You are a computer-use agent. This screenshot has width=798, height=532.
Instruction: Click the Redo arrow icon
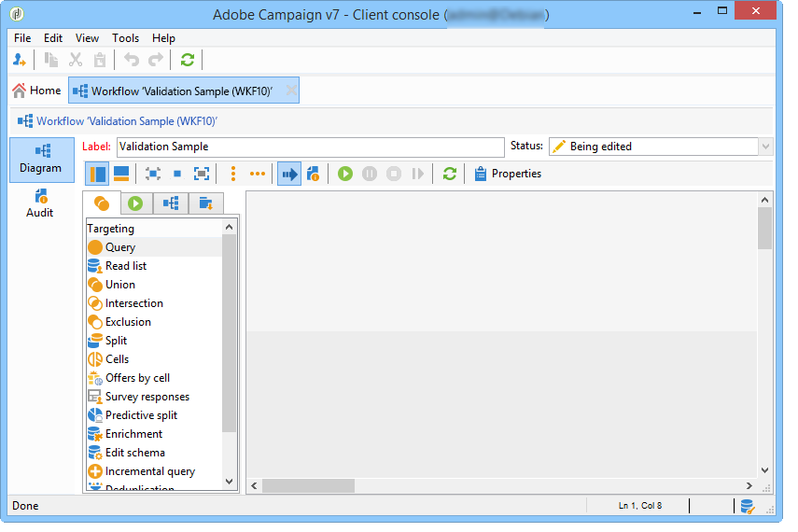tap(156, 60)
